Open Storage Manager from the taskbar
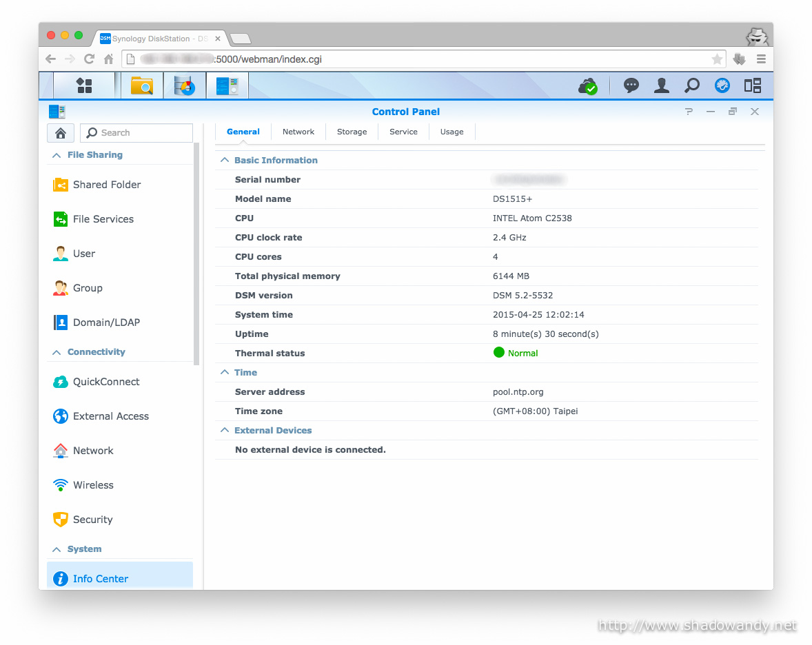The height and width of the screenshot is (645, 812). click(184, 85)
